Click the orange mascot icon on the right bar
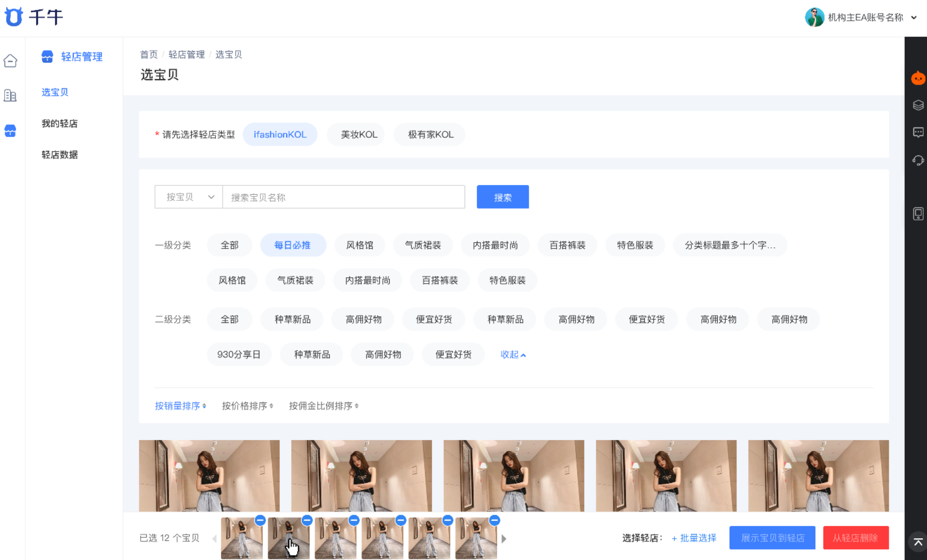 (x=918, y=78)
